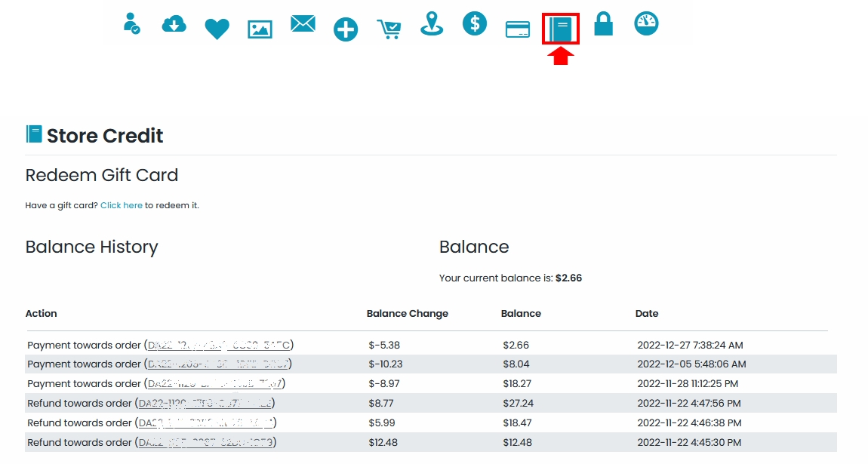Open the dollar sign coin icon
868x464 pixels.
[x=475, y=23]
